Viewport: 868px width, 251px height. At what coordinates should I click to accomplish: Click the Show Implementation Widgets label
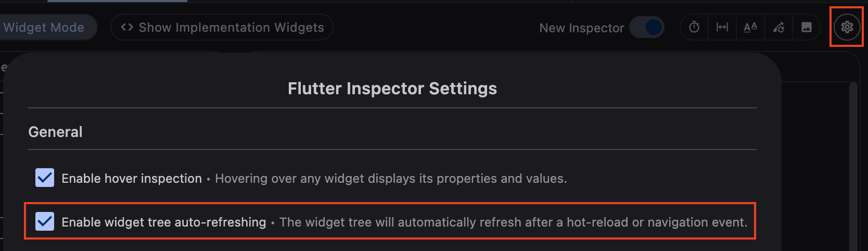231,28
